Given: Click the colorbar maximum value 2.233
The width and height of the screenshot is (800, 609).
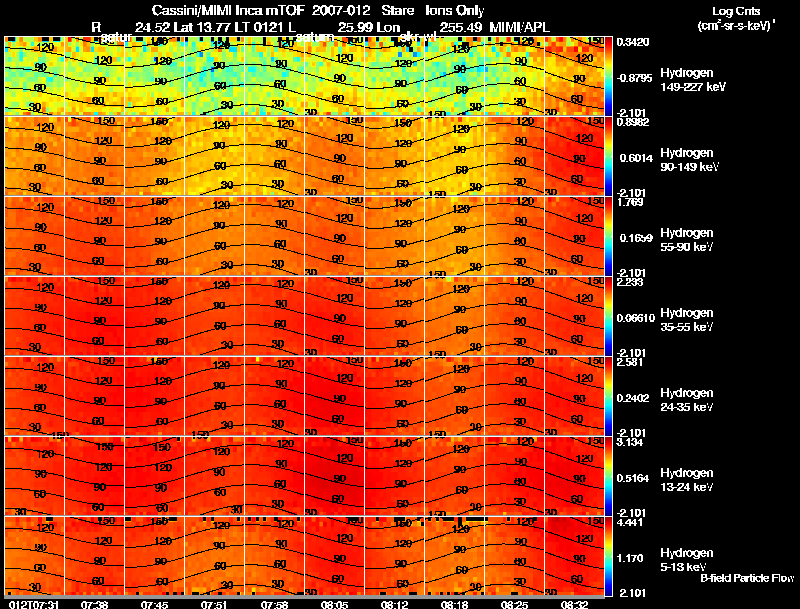Looking at the screenshot, I should [630, 282].
